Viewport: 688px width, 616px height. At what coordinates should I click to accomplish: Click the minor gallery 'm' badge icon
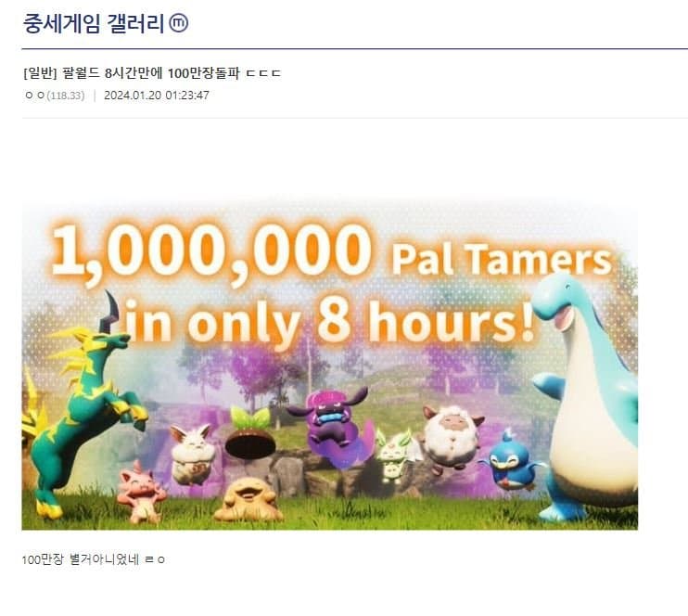coord(179,23)
